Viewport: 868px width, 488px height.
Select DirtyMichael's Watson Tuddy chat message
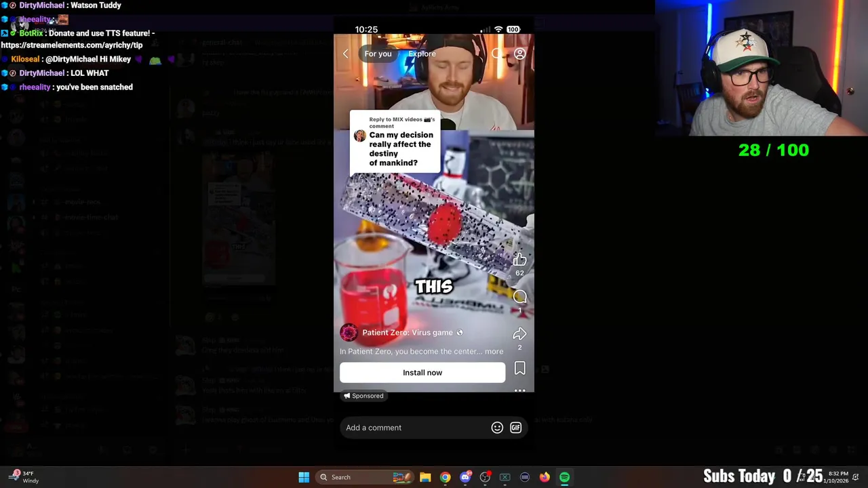point(61,5)
